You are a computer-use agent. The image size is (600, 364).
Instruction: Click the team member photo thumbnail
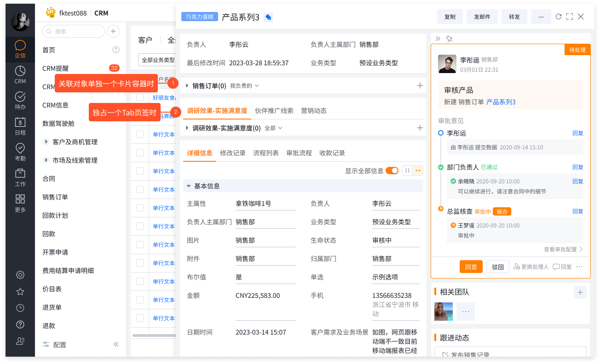click(x=444, y=312)
